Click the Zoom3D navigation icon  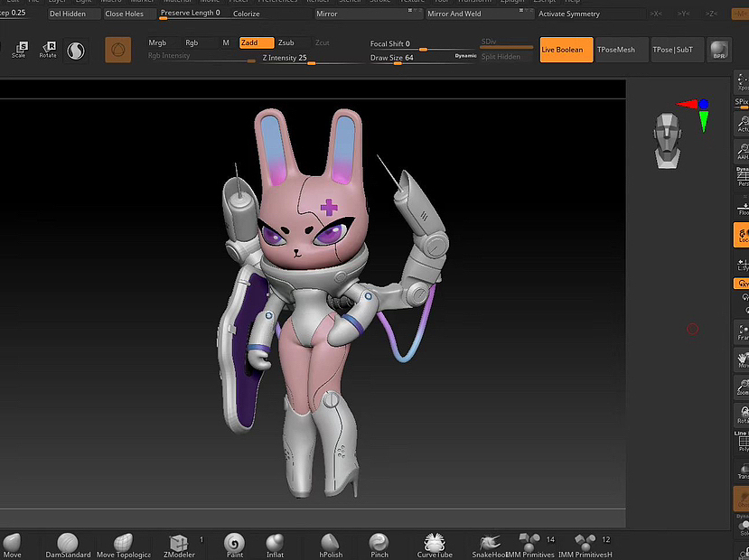[742, 387]
